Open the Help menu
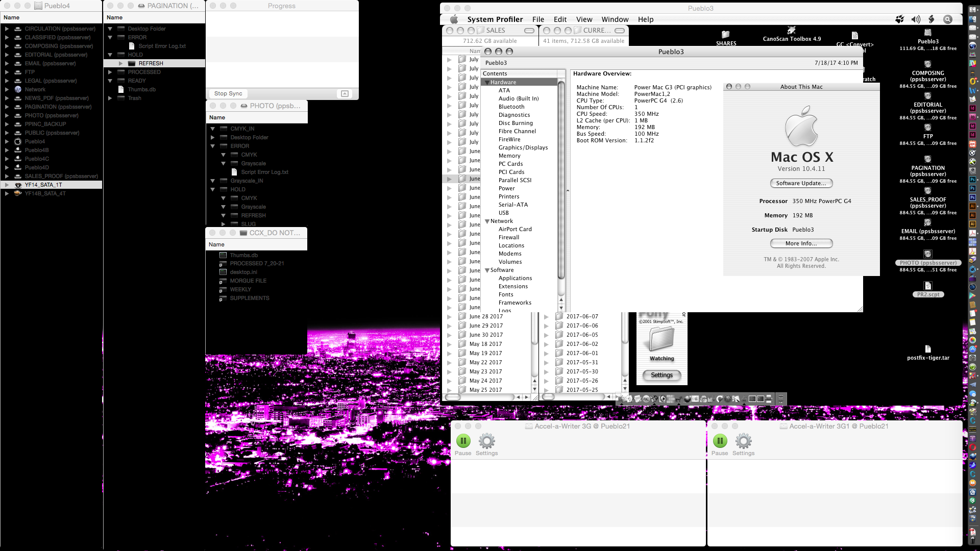The width and height of the screenshot is (980, 551). tap(645, 19)
